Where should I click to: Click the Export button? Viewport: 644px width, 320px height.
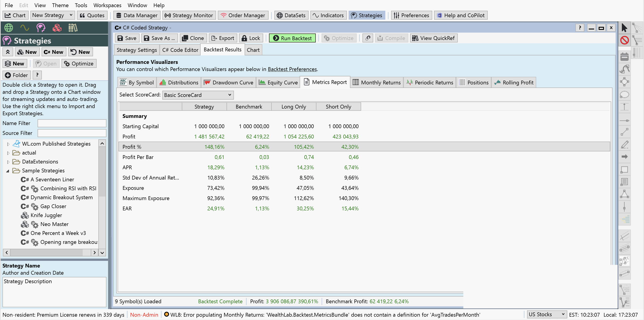223,38
